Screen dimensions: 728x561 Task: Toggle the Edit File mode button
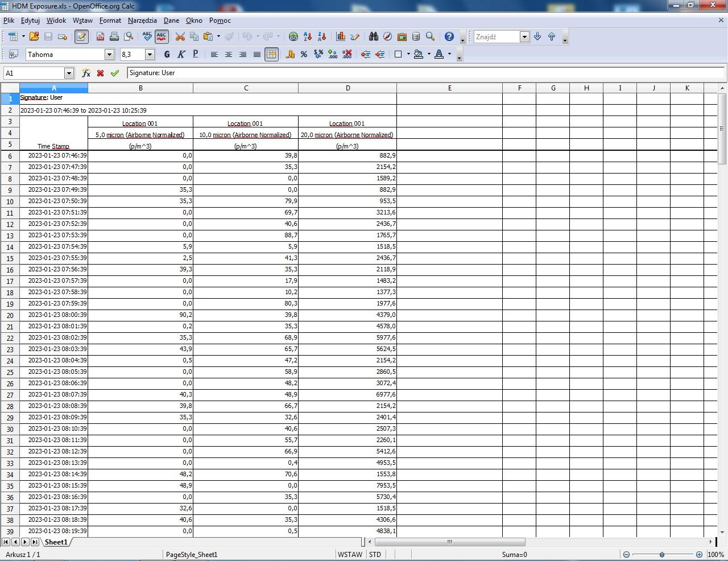[81, 37]
